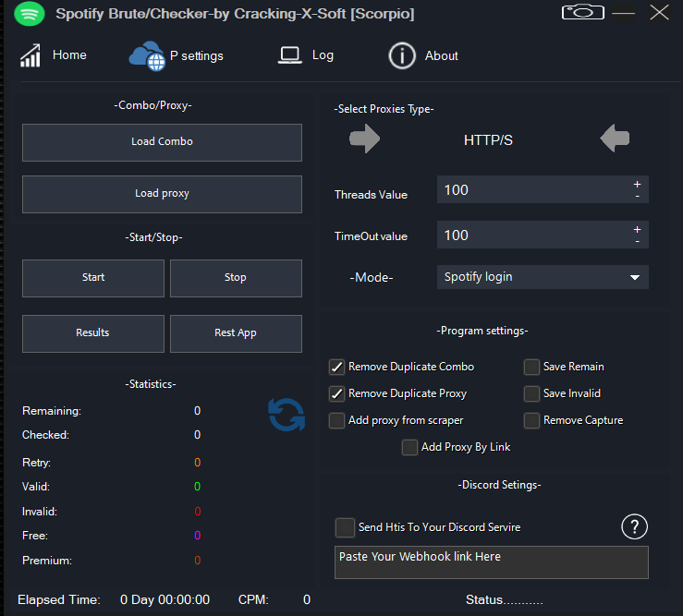683x616 pixels.
Task: Click the arrow on HTTP/S's right
Action: pyautogui.click(x=615, y=139)
